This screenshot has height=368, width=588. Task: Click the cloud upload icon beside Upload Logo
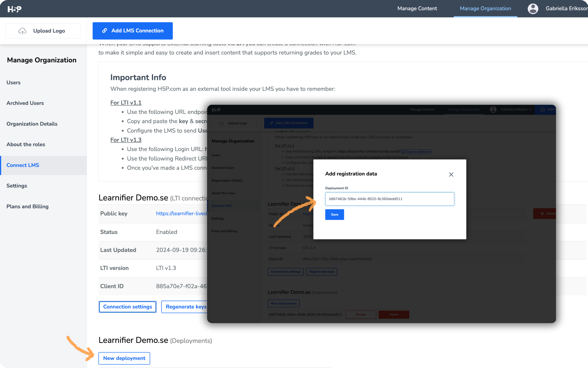click(22, 31)
